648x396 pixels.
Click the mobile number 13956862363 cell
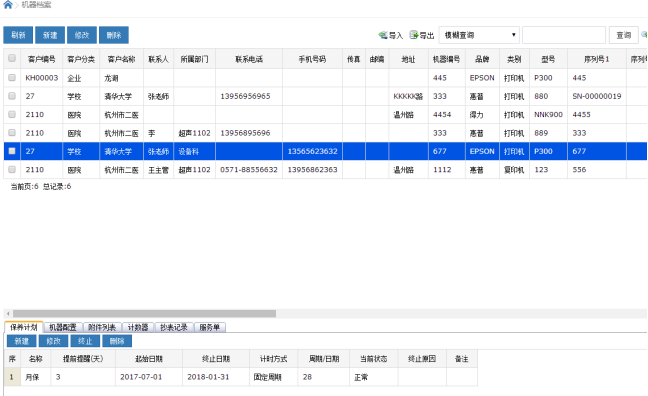(312, 169)
